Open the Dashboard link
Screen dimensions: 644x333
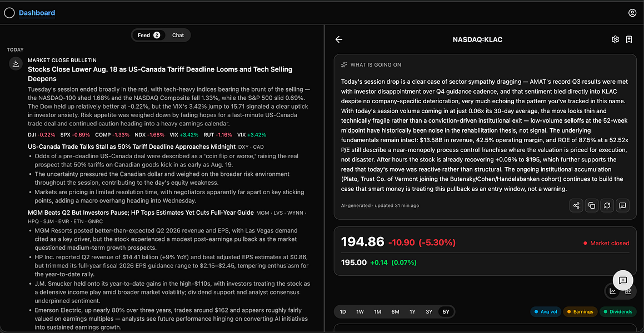37,13
